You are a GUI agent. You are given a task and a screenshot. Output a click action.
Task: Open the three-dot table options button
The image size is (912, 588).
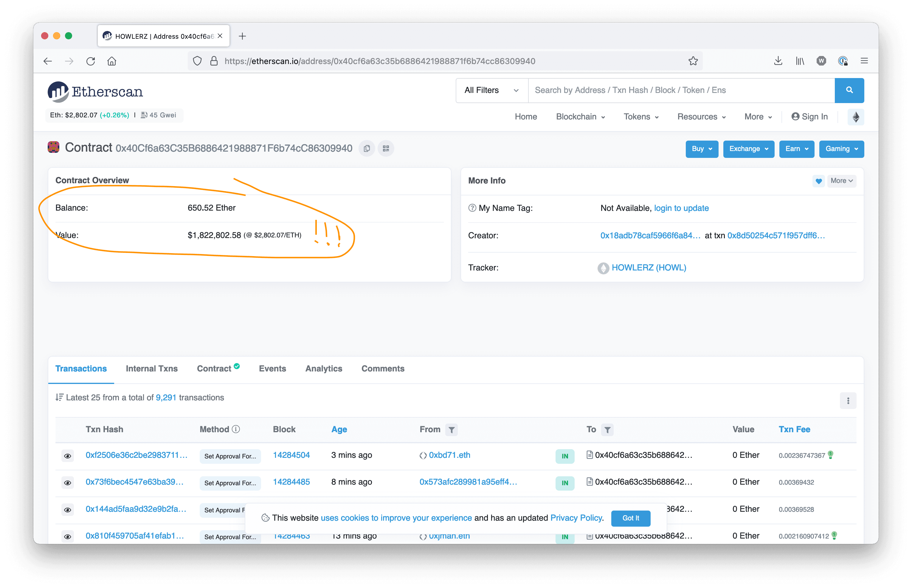pyautogui.click(x=848, y=401)
